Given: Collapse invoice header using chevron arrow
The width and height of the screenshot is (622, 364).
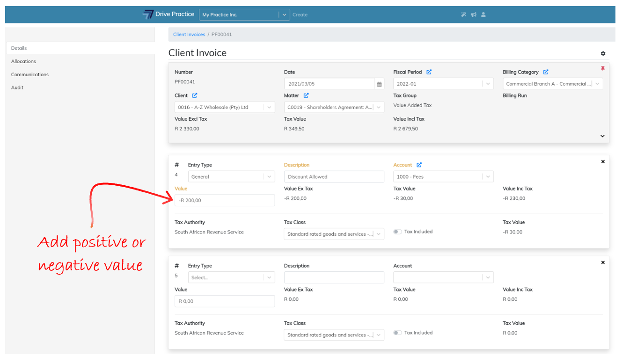Looking at the screenshot, I should (602, 136).
